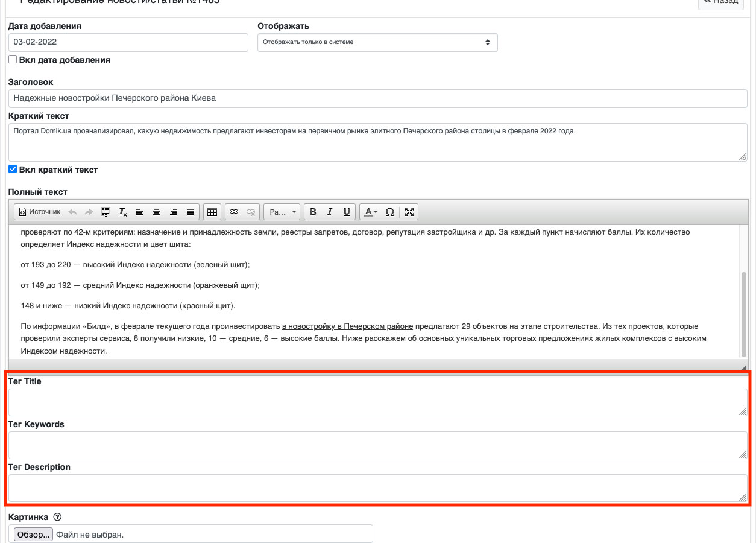
Task: Insert a table via toolbar icon
Action: tap(212, 212)
